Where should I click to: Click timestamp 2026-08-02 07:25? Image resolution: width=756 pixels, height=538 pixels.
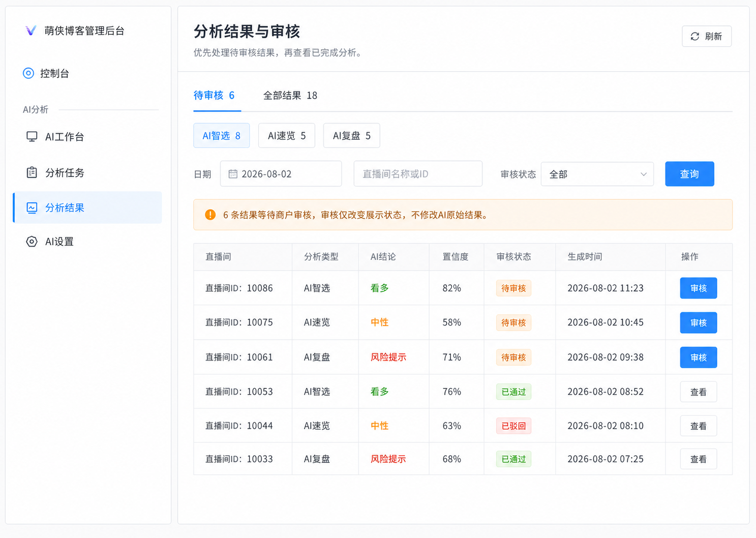606,459
